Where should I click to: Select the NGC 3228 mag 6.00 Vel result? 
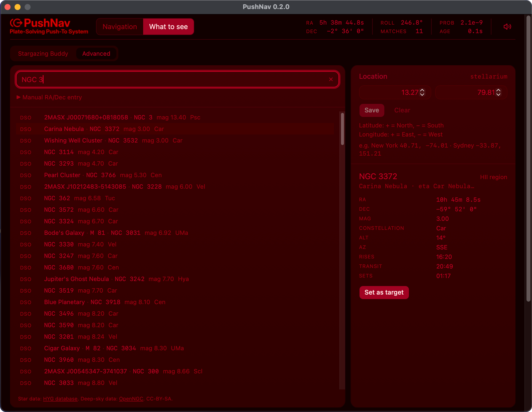pyautogui.click(x=175, y=187)
